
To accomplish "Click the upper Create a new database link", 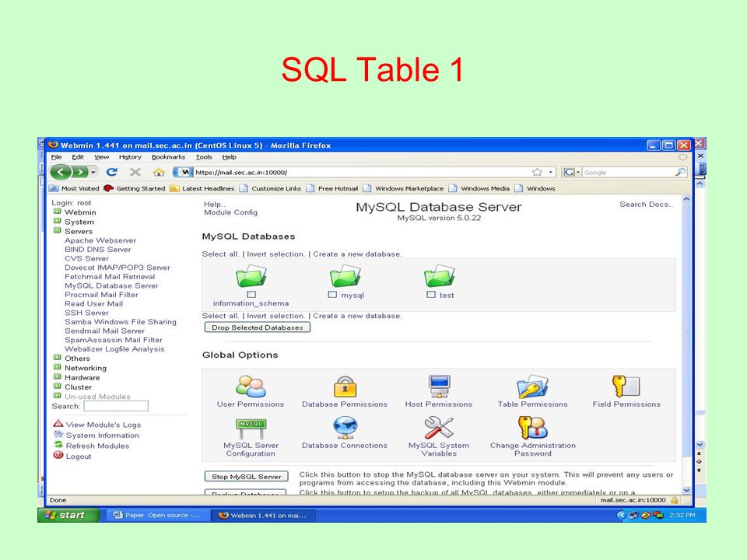I will tap(357, 254).
